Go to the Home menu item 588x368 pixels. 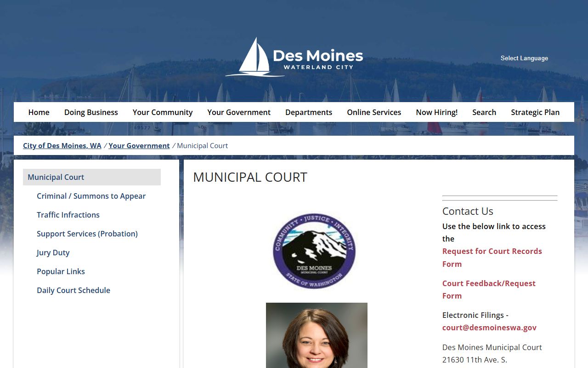[x=39, y=112]
